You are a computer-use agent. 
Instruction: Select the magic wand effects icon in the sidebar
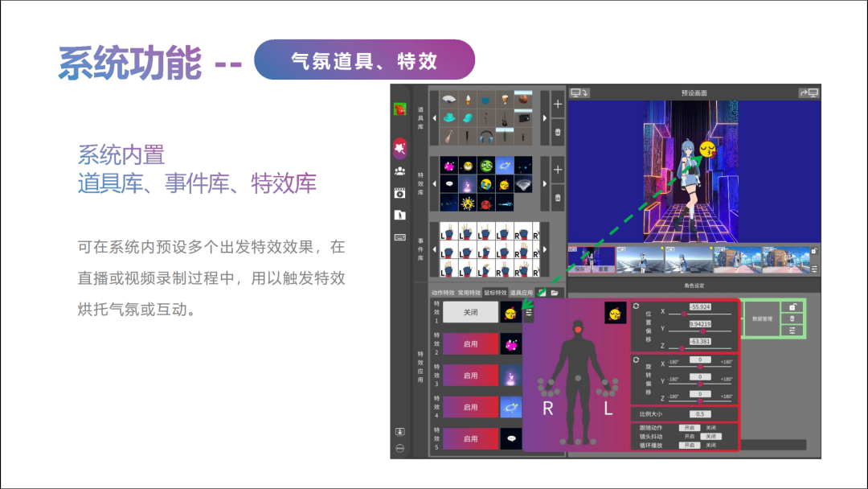(x=399, y=147)
